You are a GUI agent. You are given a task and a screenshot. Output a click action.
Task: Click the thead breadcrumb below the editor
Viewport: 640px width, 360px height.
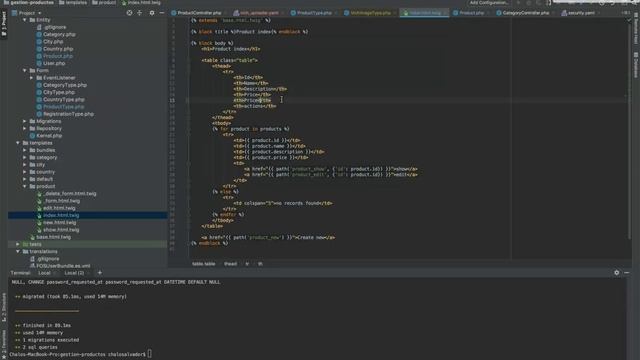pyautogui.click(x=230, y=264)
